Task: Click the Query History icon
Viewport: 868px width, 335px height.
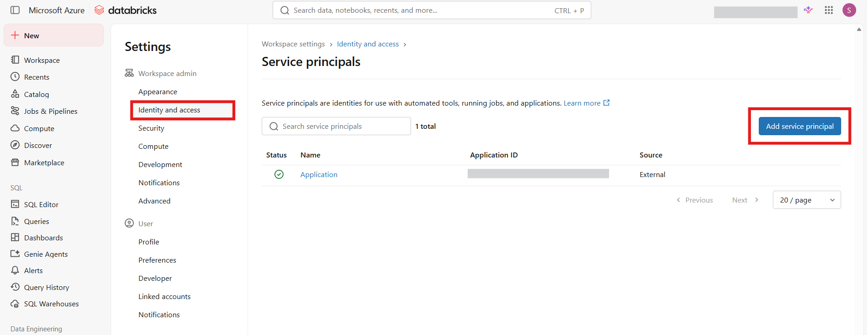Action: [15, 287]
